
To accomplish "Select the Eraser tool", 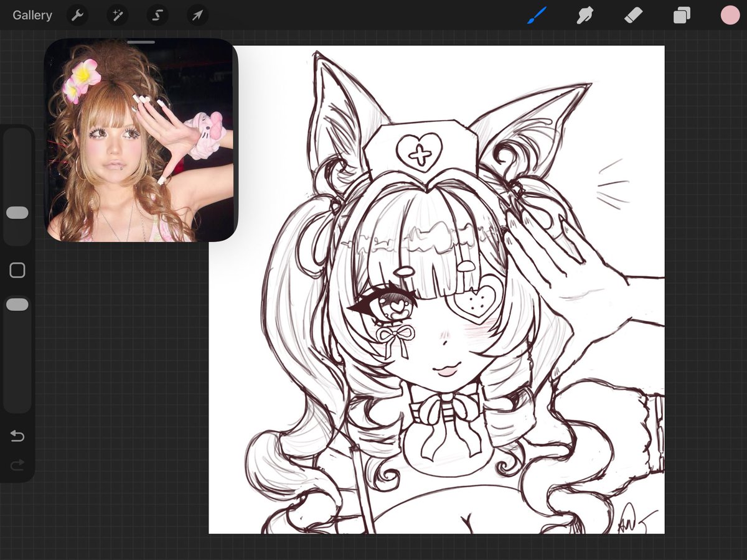I will [x=633, y=15].
